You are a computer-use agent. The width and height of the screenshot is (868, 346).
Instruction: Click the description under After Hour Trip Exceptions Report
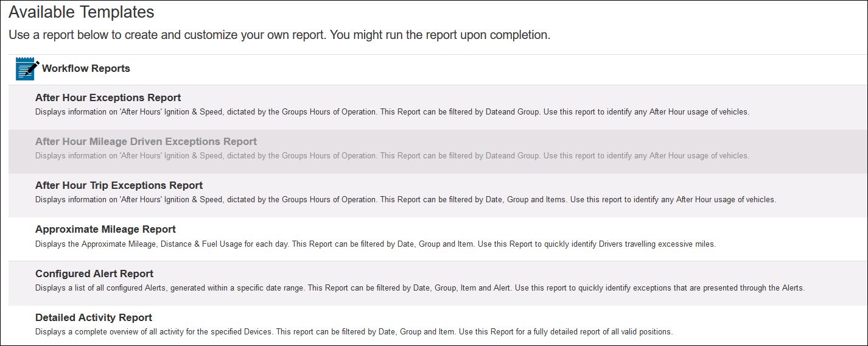tap(405, 200)
